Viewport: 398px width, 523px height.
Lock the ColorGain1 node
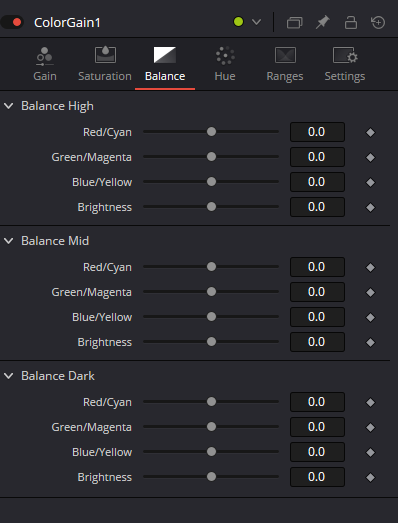click(351, 22)
